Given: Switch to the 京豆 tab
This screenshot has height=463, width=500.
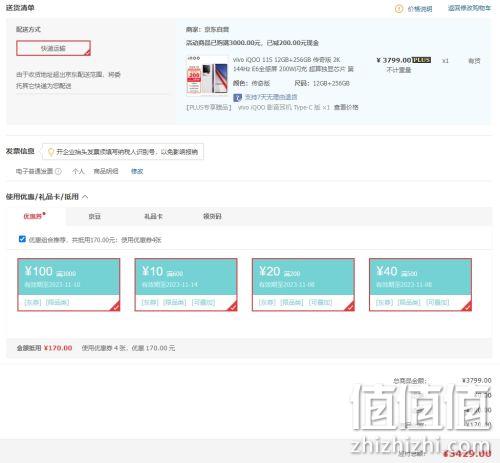Looking at the screenshot, I should coord(94,217).
